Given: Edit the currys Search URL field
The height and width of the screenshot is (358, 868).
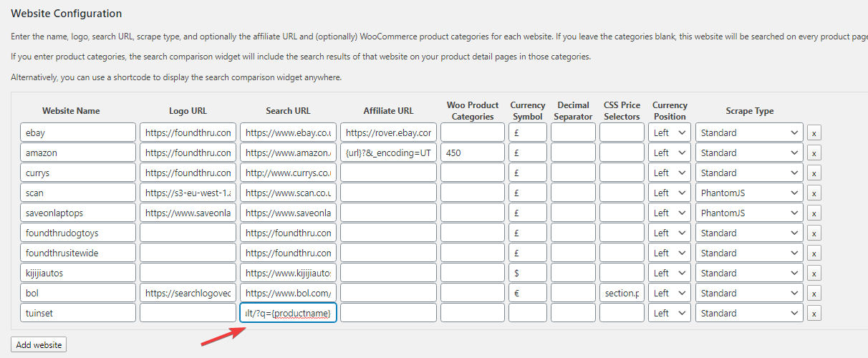Looking at the screenshot, I should (288, 173).
